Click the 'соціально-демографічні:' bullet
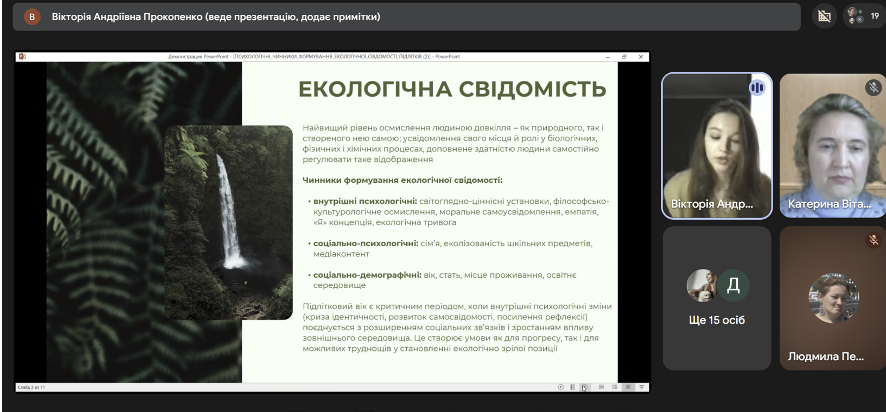The height and width of the screenshot is (412, 886). [367, 275]
